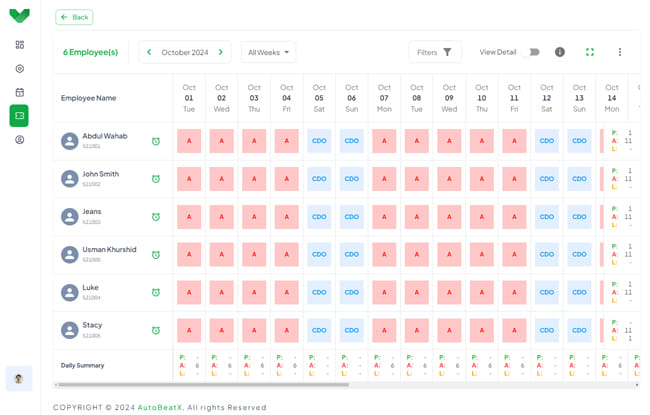Image resolution: width=650 pixels, height=415 pixels.
Task: Click the user avatar at sidebar bottom
Action: click(x=19, y=378)
